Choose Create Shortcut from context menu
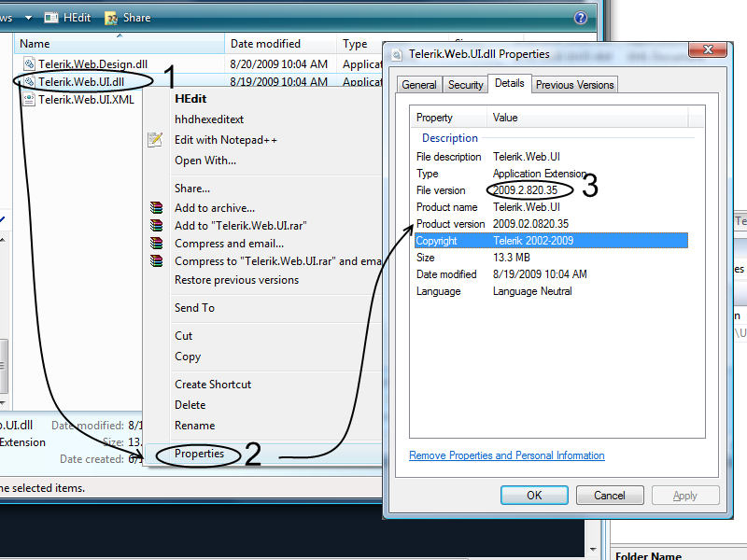The width and height of the screenshot is (747, 560). point(213,385)
